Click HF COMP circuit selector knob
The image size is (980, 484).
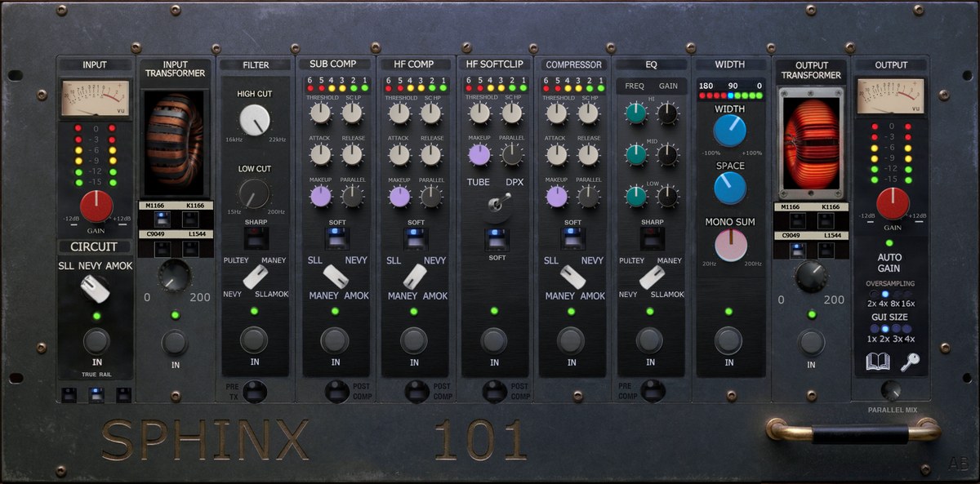pos(415,277)
